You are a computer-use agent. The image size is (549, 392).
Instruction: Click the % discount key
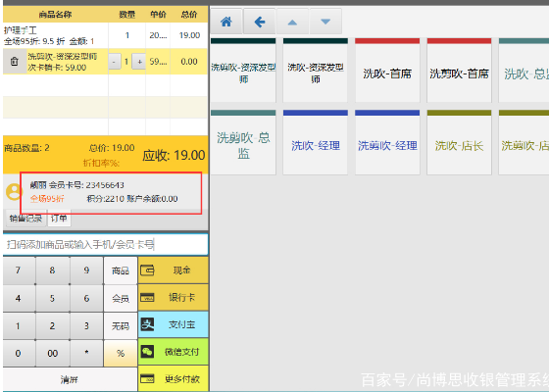(x=121, y=353)
